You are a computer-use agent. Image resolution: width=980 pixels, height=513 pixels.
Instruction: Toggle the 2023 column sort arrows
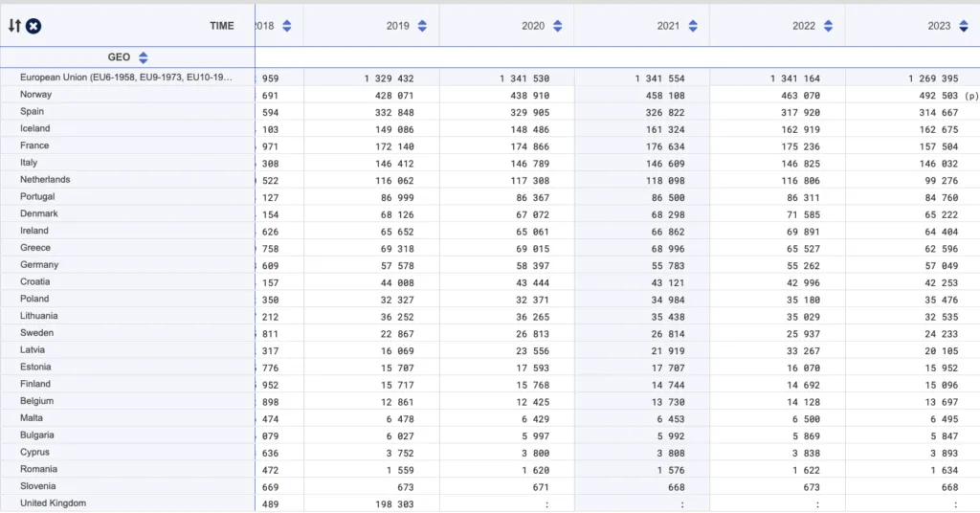[964, 26]
